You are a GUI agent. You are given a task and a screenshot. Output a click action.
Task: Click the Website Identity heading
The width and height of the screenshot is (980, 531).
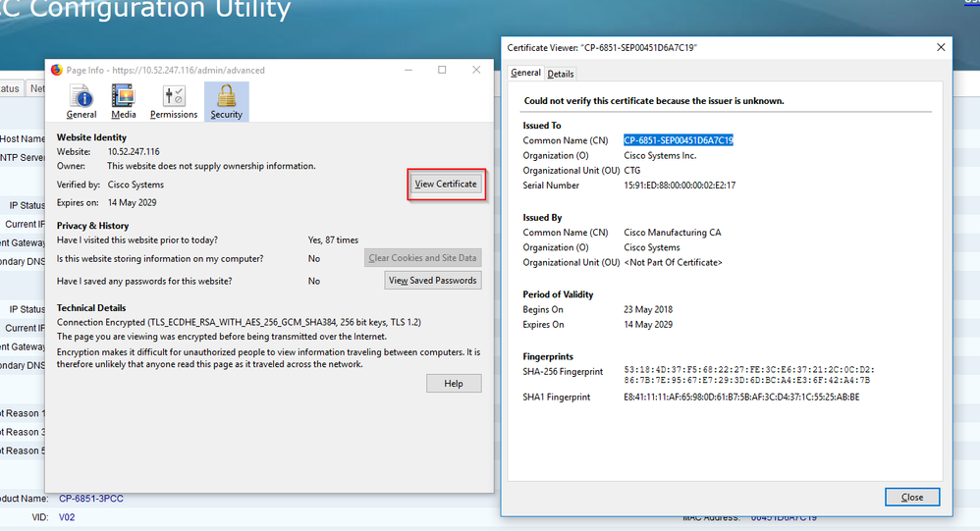coord(92,137)
